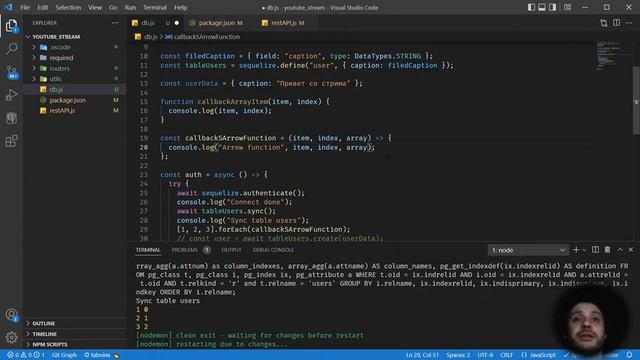
Task: Open the Search view in activity bar
Action: [11, 49]
